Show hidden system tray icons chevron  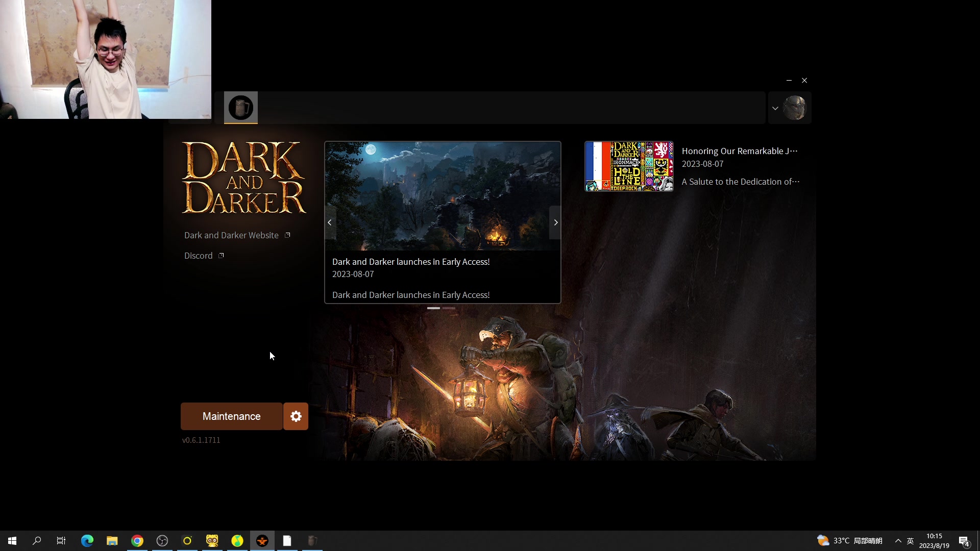pos(898,541)
